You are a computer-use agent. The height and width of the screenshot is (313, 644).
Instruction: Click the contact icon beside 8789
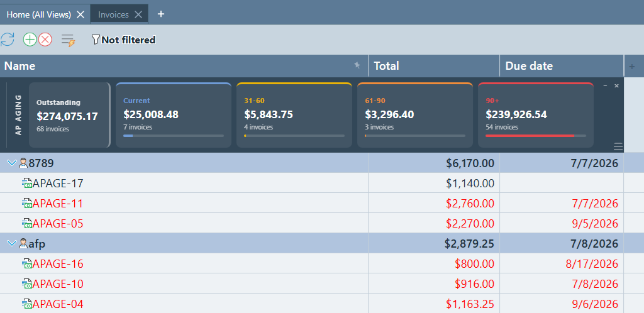23,163
